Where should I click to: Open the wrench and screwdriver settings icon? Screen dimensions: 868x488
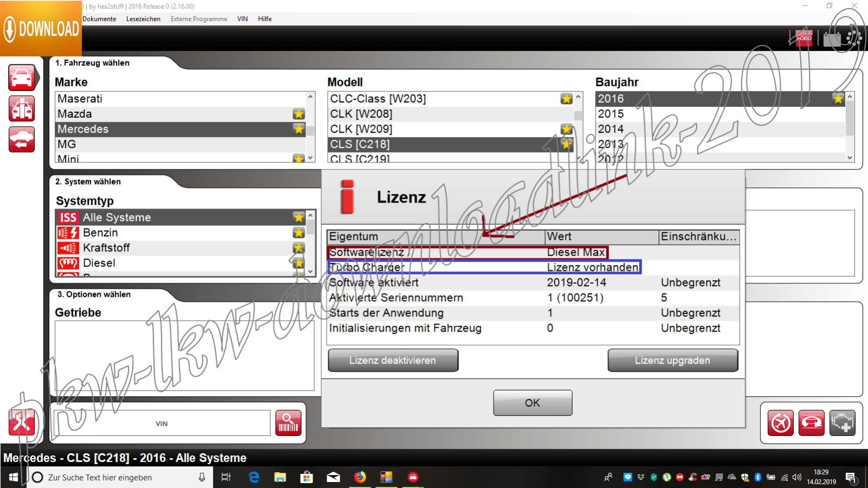(x=22, y=423)
